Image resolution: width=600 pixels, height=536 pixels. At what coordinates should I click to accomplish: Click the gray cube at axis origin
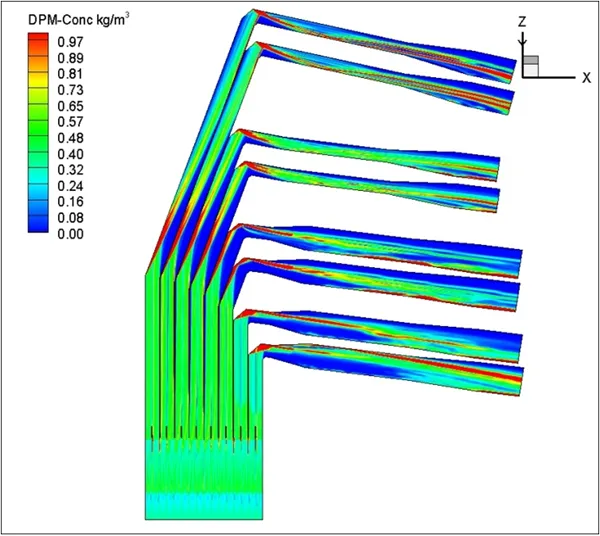coord(531,64)
